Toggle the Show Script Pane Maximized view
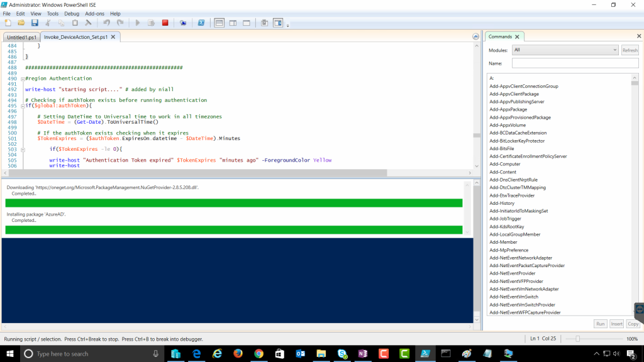The height and width of the screenshot is (362, 644). pos(247,23)
